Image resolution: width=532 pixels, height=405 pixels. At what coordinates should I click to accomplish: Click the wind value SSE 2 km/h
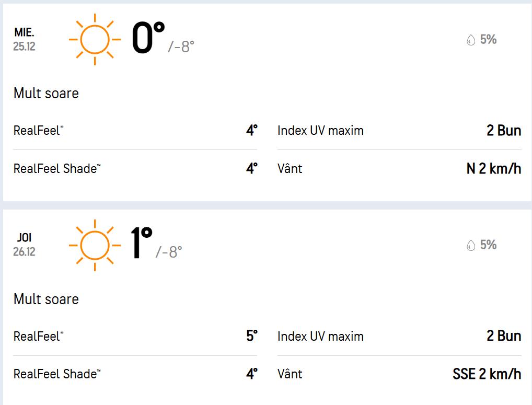(x=487, y=374)
